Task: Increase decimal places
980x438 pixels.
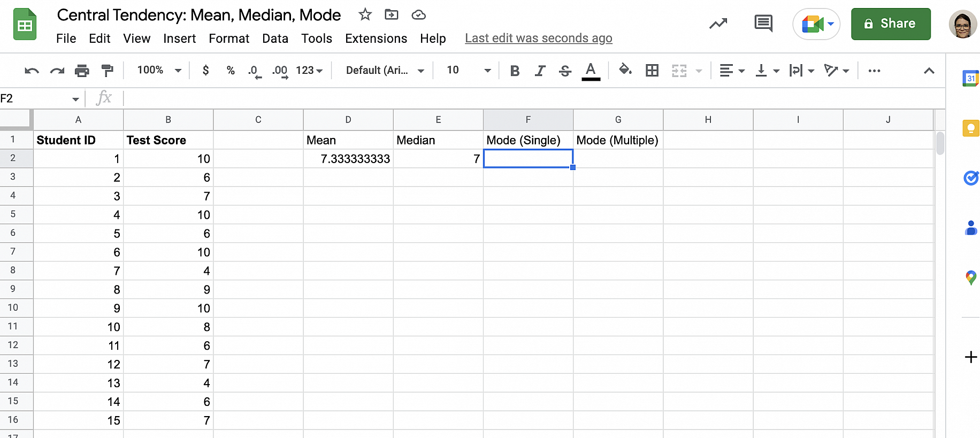Action: [x=280, y=71]
